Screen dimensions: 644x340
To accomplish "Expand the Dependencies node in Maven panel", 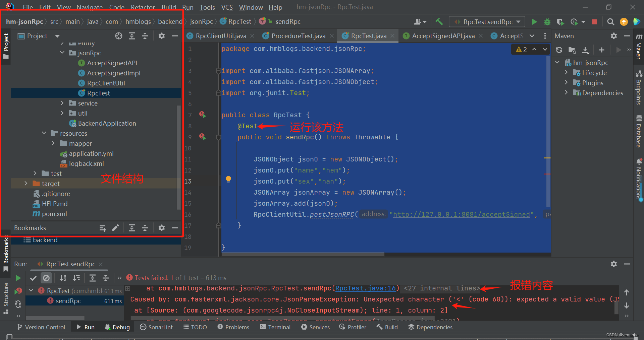I will (x=567, y=93).
